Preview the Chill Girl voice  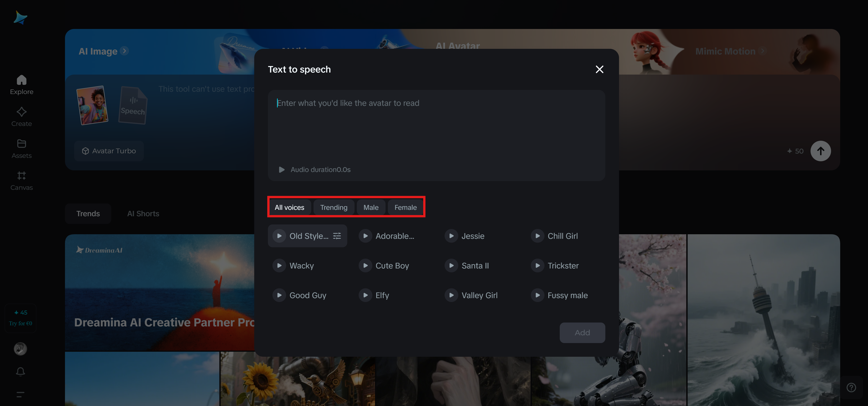[x=537, y=236]
